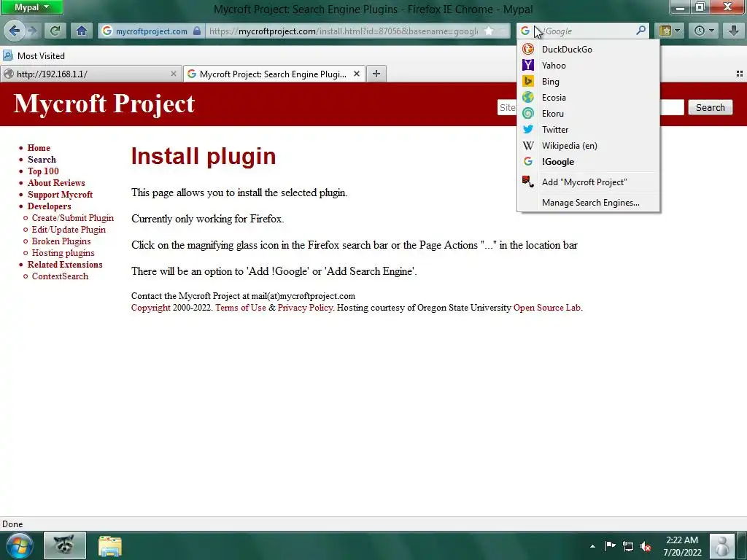Select Wikipedia (en) search engine
The image size is (747, 560).
click(x=588, y=146)
